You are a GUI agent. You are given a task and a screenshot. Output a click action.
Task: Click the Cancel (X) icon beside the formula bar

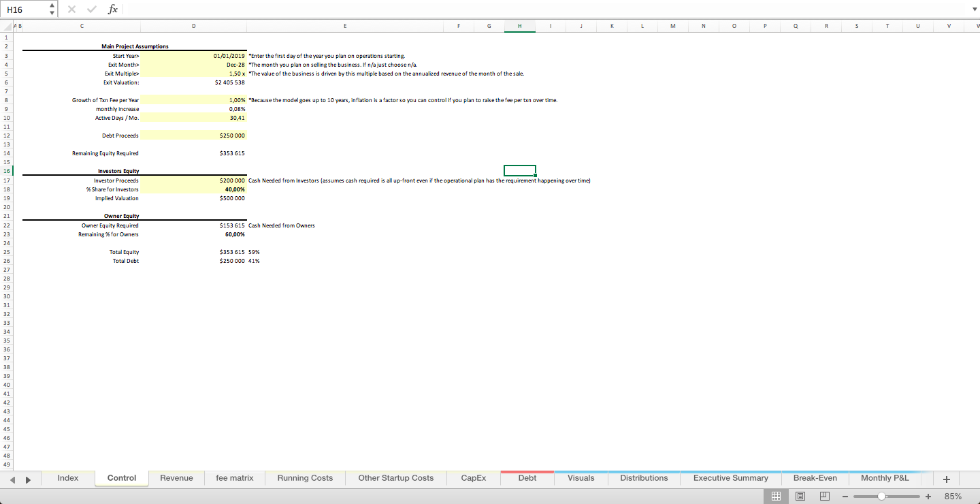[71, 9]
